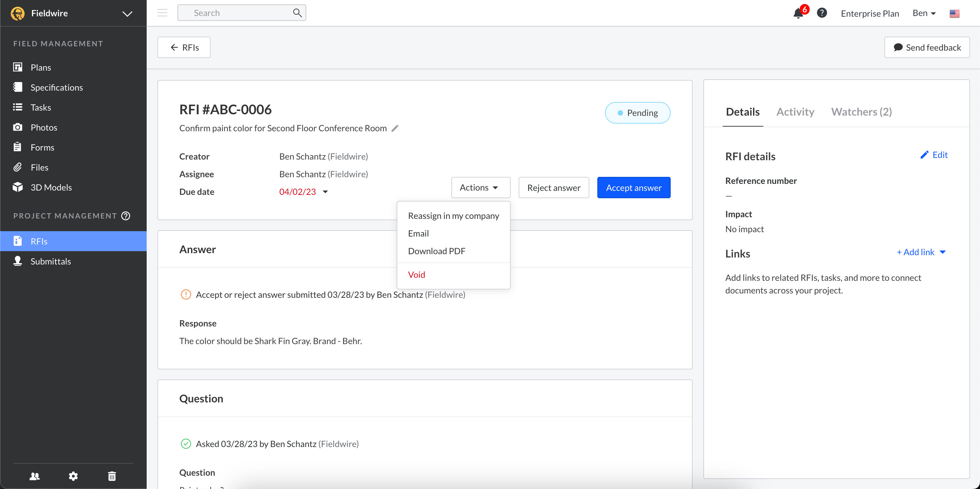Click into the Search field
980x489 pixels.
pyautogui.click(x=236, y=13)
